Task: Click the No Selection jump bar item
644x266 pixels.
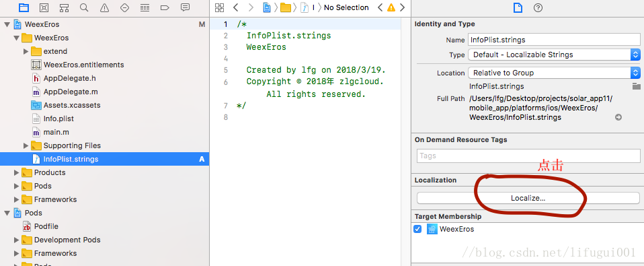Action: tap(346, 7)
